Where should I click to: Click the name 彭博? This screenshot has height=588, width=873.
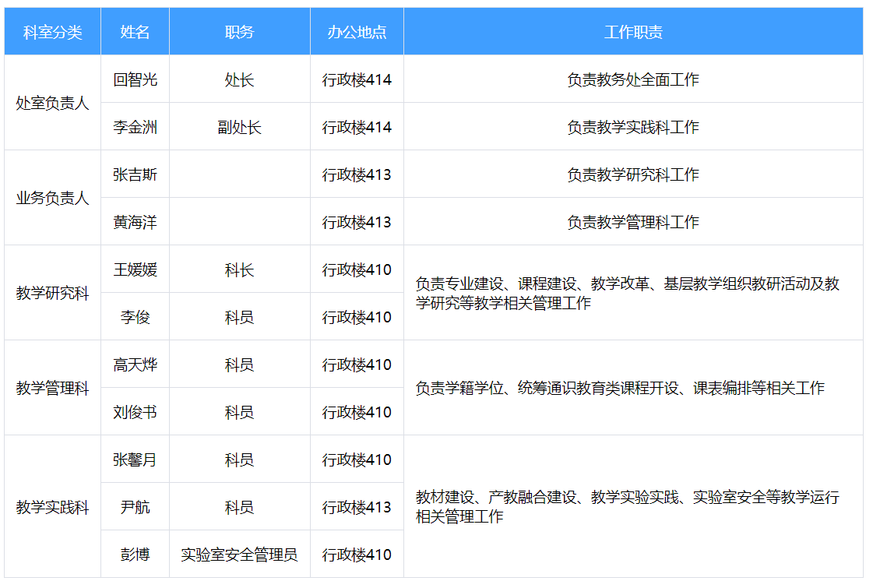pos(135,555)
